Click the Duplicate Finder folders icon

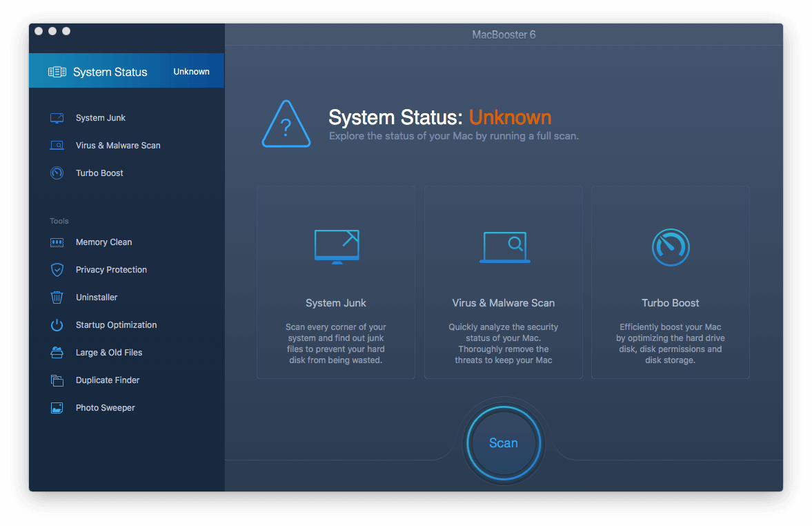(x=57, y=380)
